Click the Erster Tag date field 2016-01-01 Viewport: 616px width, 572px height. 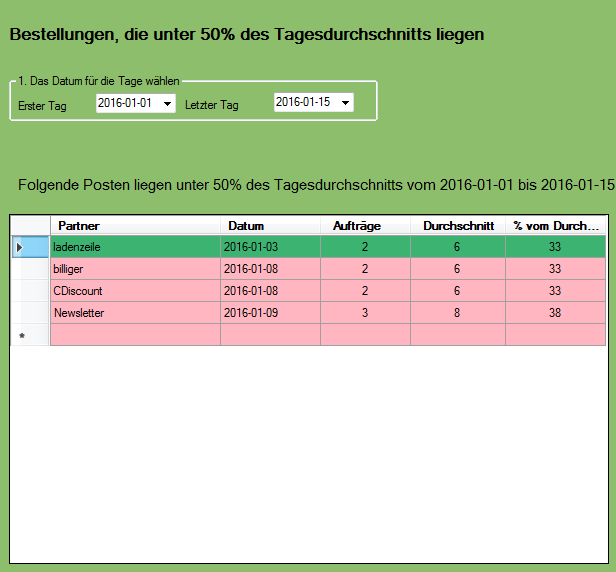[x=136, y=103]
